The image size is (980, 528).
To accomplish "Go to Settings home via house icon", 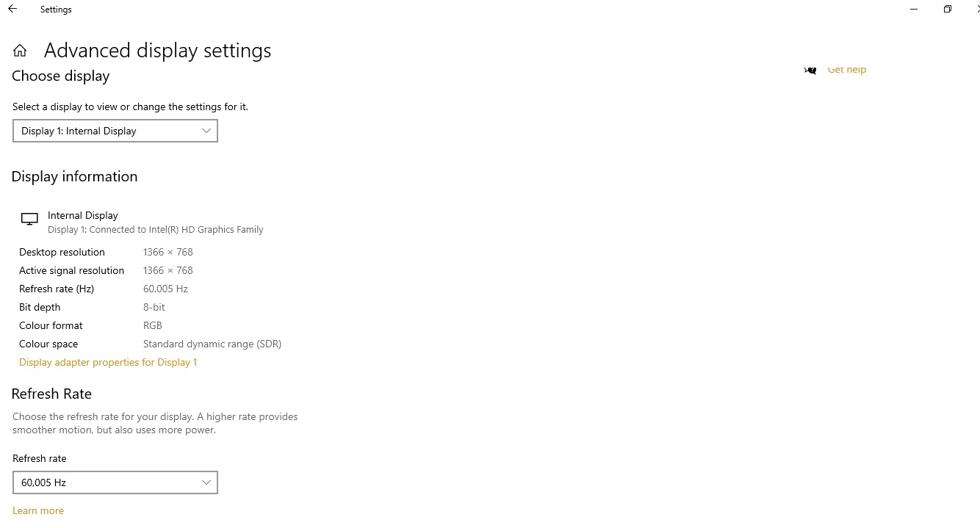I will [x=20, y=51].
